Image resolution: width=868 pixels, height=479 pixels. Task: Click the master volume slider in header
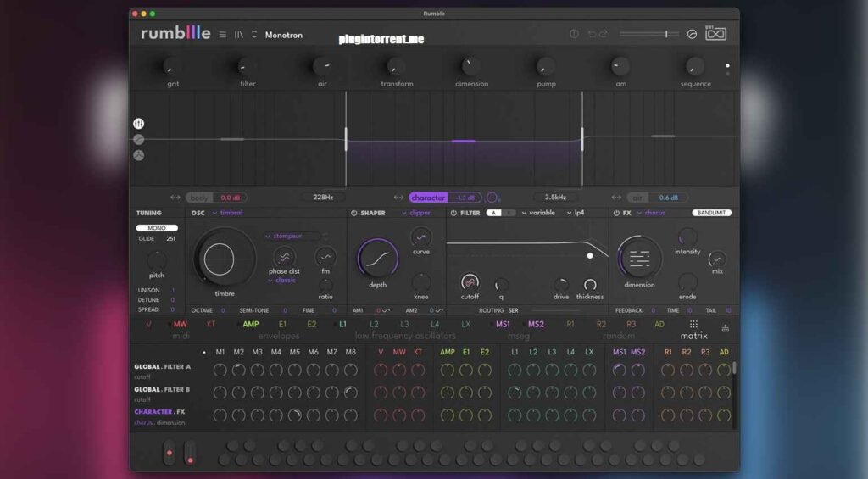648,34
